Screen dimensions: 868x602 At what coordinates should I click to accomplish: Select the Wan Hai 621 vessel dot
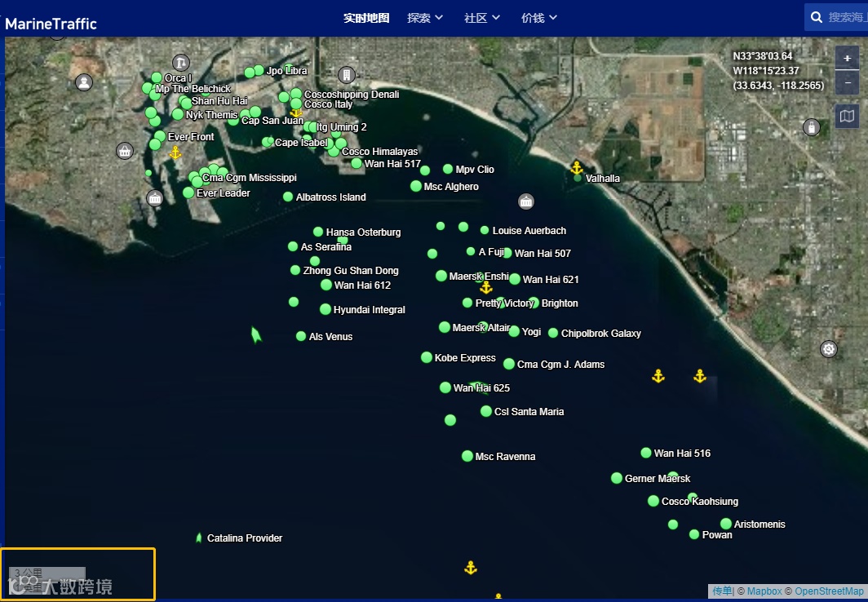tap(515, 279)
